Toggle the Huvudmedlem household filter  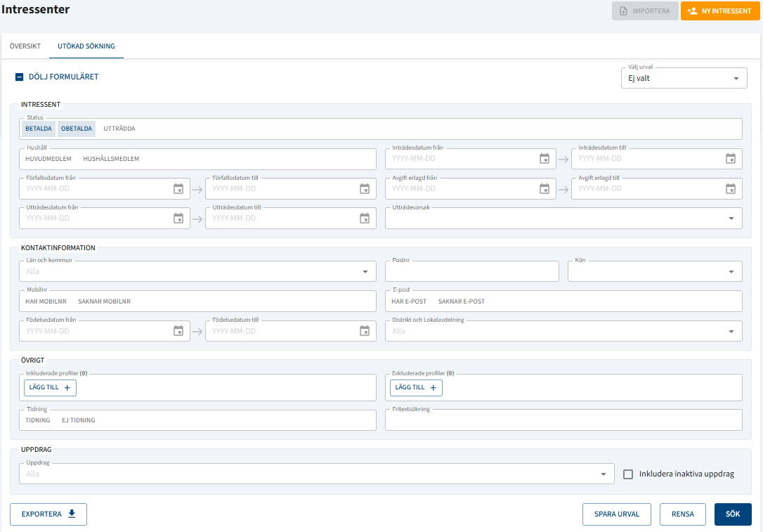click(x=48, y=159)
